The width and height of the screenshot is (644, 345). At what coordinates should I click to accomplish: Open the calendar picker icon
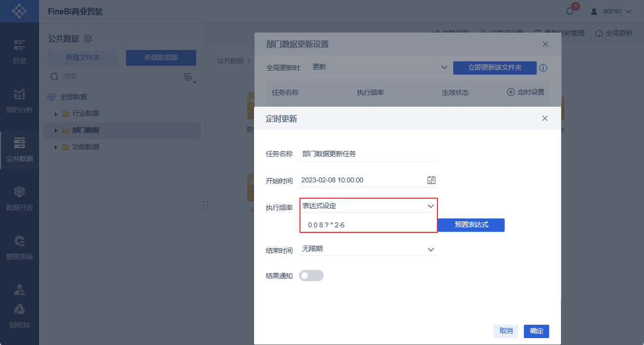pyautogui.click(x=431, y=180)
